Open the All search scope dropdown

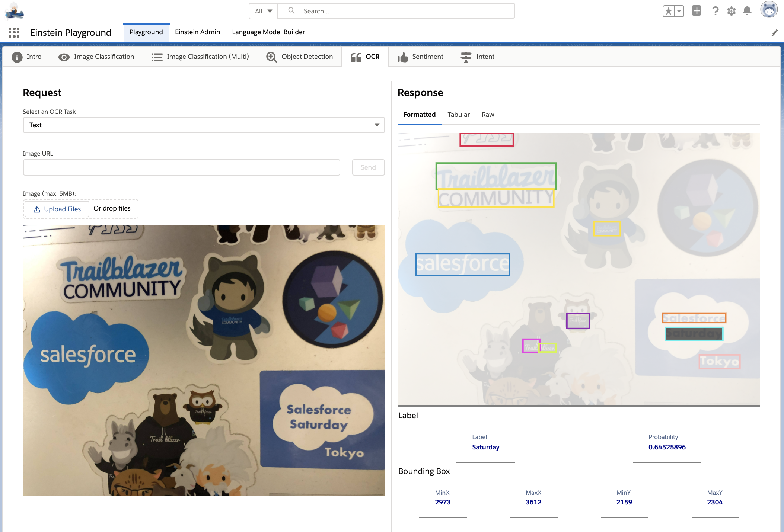pos(263,11)
